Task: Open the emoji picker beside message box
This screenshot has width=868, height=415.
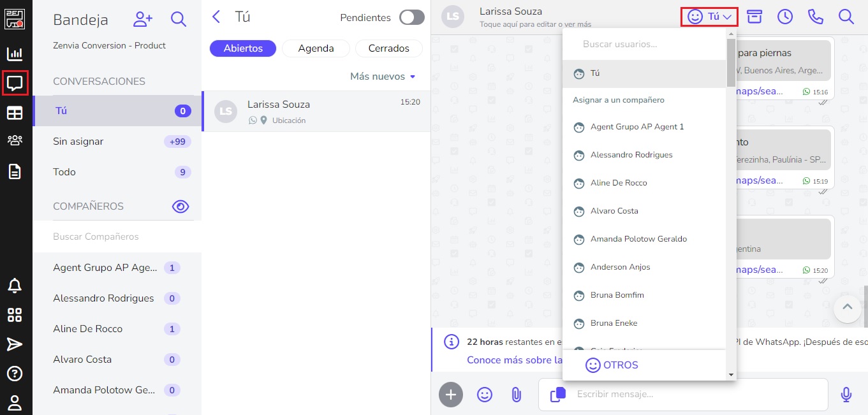Action: (485, 395)
